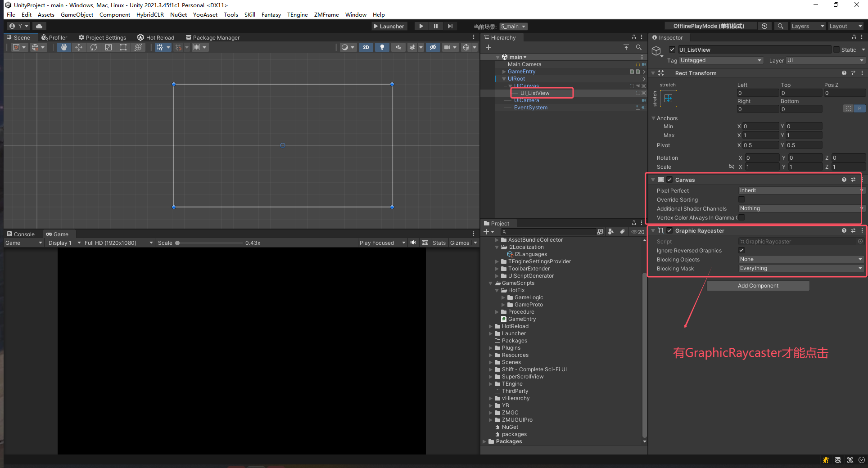Enable Override Sorting on the Canvas
868x468 pixels.
(741, 199)
